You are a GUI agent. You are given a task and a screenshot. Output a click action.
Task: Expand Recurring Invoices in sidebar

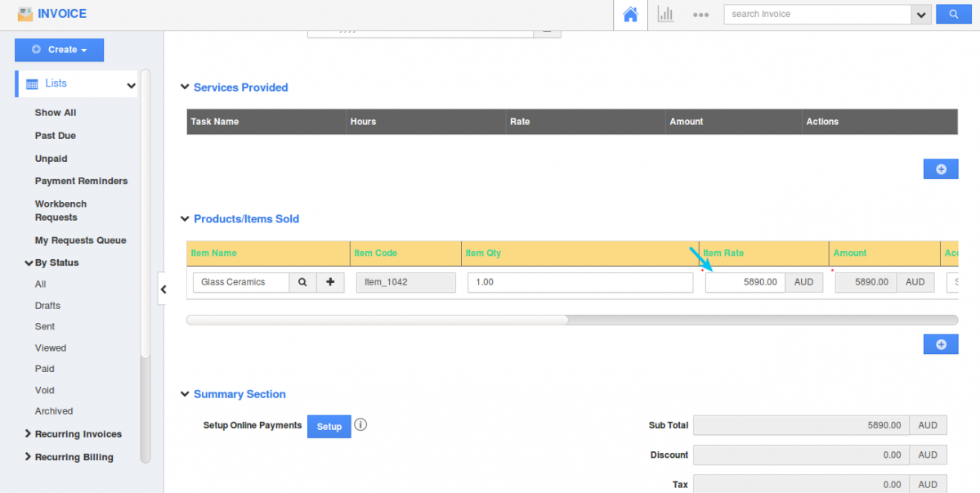[x=78, y=434]
